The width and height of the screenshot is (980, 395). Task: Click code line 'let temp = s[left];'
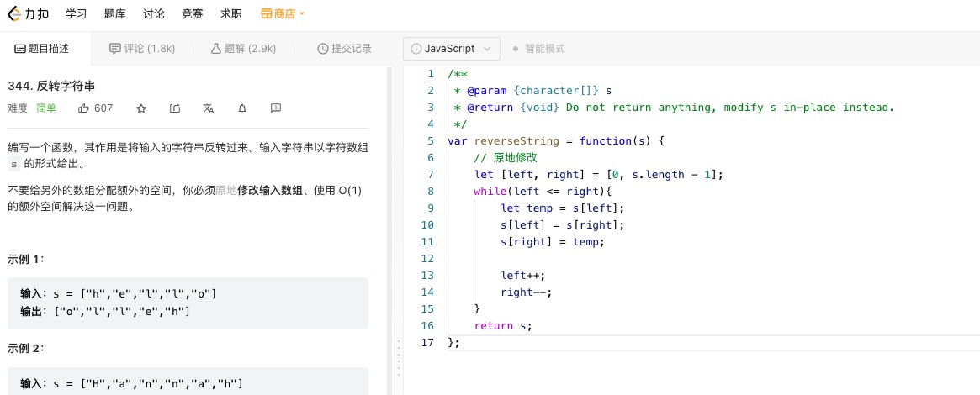click(x=563, y=208)
